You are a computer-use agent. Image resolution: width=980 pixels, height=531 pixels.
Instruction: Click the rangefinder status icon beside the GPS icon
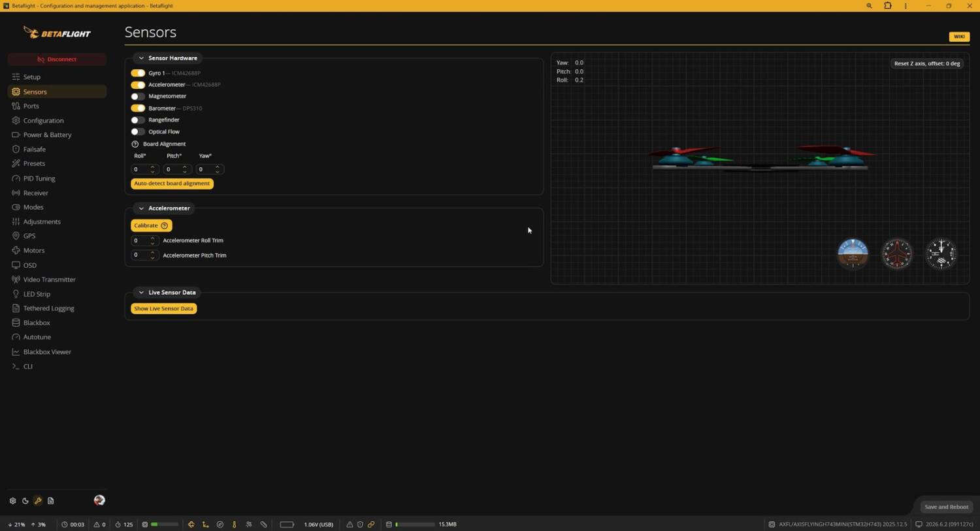(263, 524)
